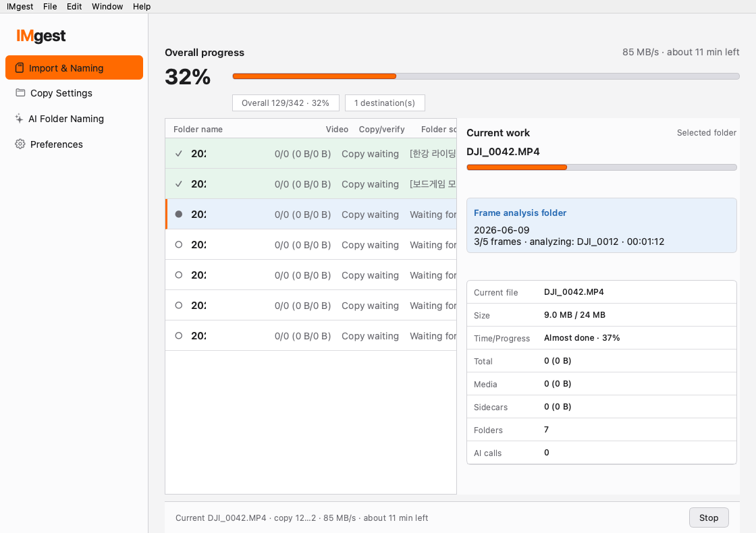Click the Preferences gear icon

[x=20, y=144]
